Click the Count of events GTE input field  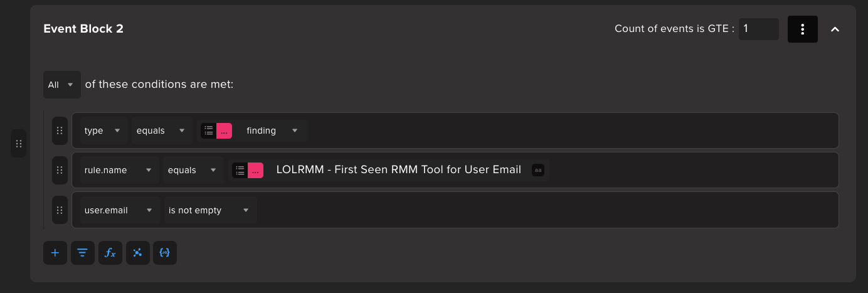[x=758, y=29]
